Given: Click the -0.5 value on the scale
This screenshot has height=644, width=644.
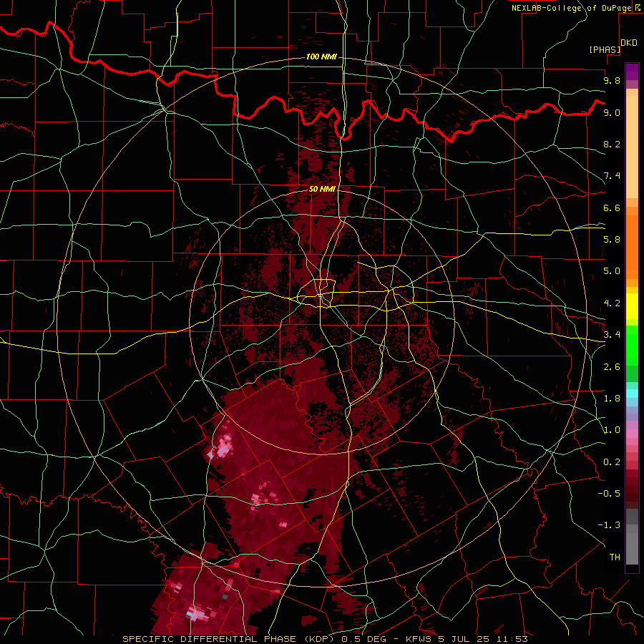Looking at the screenshot, I should tap(609, 493).
